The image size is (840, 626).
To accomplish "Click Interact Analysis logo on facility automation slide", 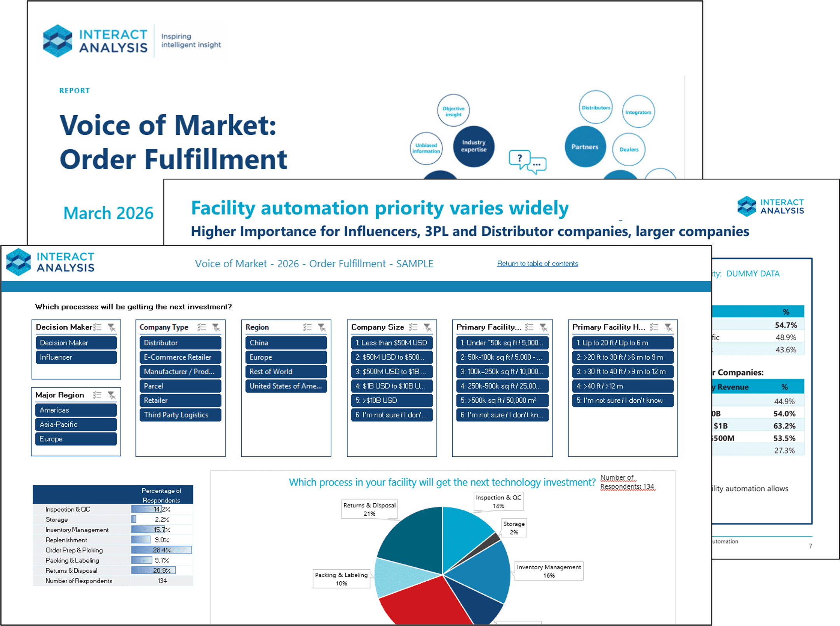I will coord(771,206).
